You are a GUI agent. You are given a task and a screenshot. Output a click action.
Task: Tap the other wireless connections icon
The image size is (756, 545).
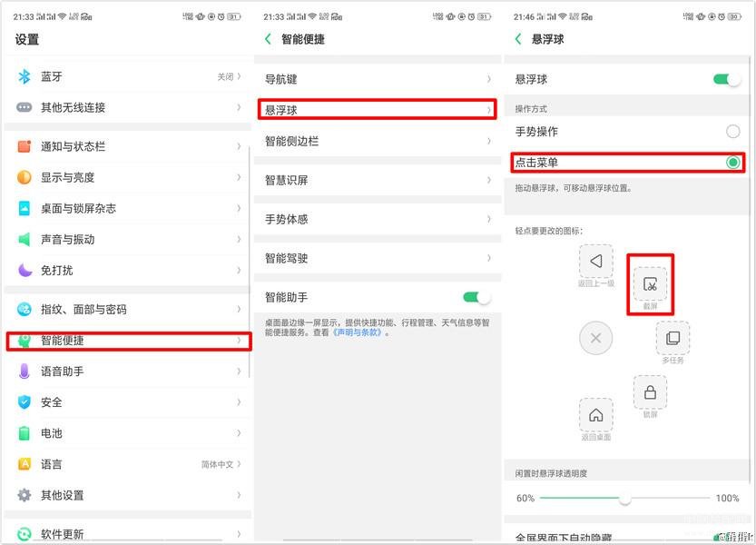pos(25,107)
